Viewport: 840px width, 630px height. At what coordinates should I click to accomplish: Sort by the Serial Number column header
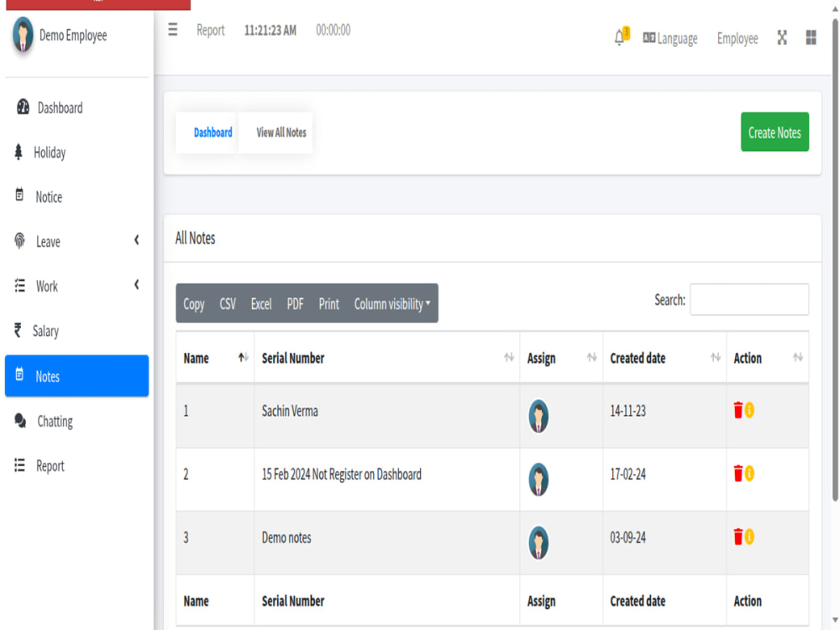(x=386, y=358)
